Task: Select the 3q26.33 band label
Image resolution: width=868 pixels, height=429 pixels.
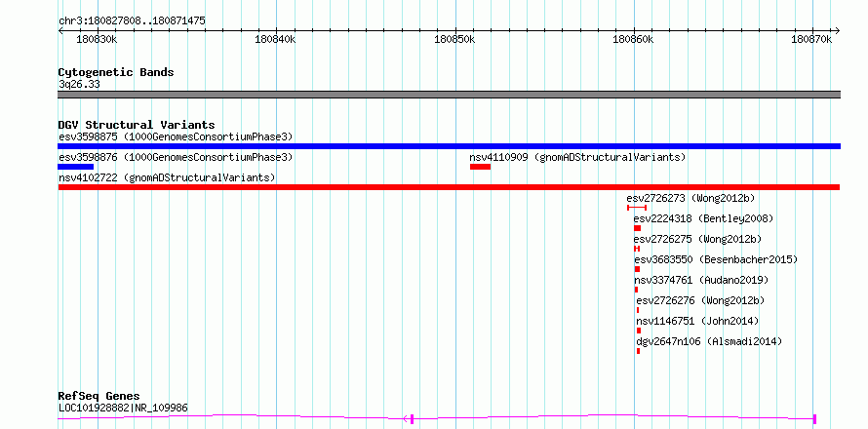Action: pos(79,84)
